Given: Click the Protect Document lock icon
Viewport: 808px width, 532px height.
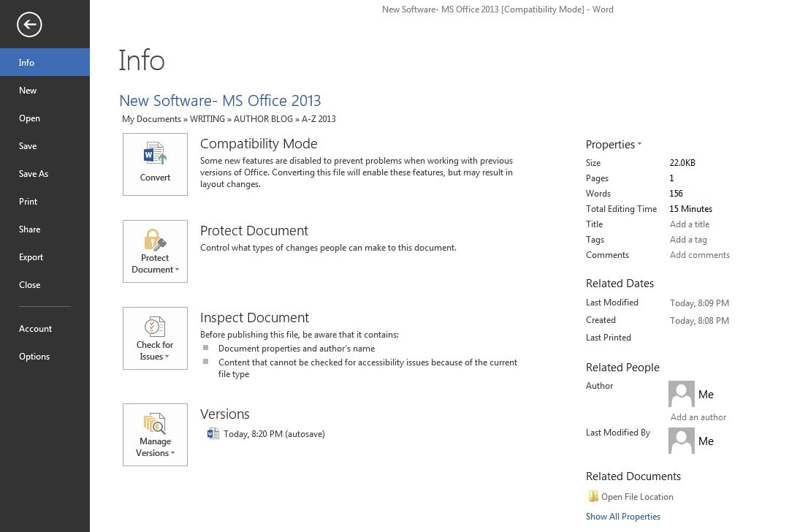Looking at the screenshot, I should (x=155, y=240).
